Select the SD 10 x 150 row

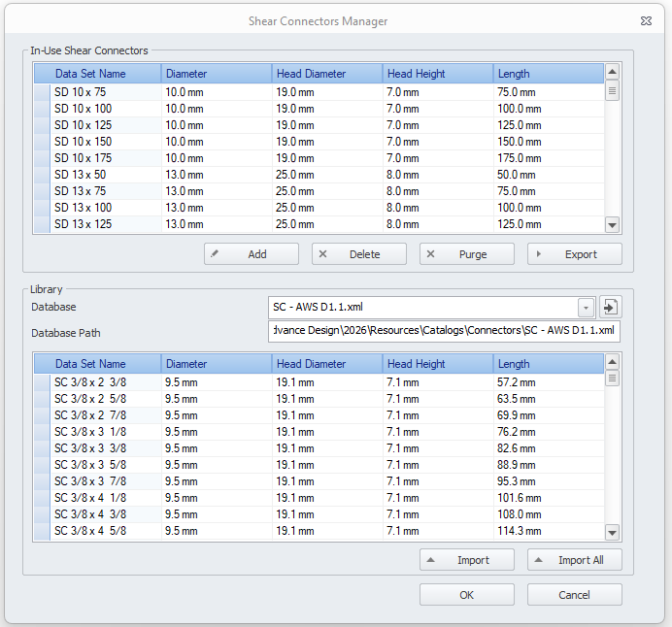point(319,142)
